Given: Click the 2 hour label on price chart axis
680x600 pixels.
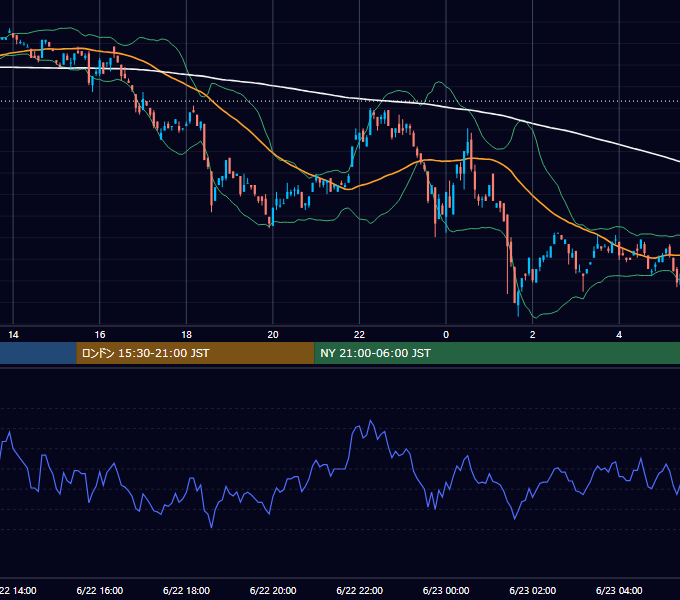Looking at the screenshot, I should click(x=533, y=335).
